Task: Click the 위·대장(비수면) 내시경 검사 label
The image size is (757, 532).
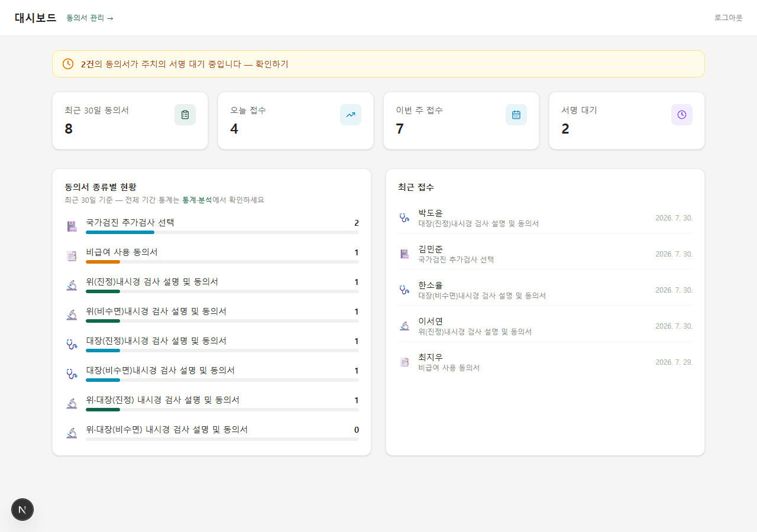Action: click(x=167, y=429)
